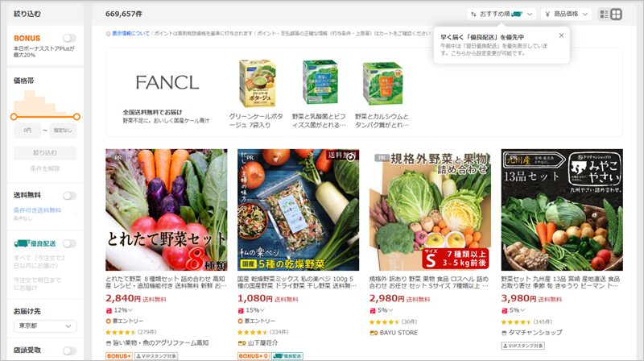Toggle the BONUS filter switch

point(69,38)
